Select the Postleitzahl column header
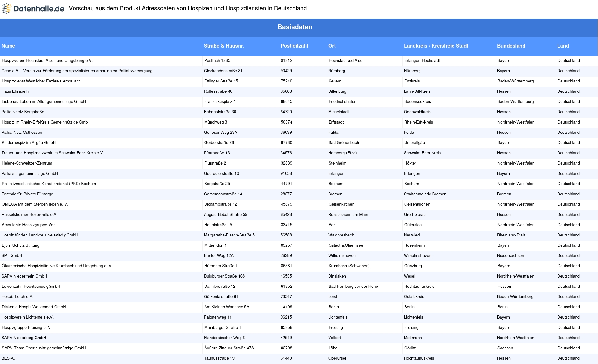Screen dimensions: 598x364 pos(294,46)
